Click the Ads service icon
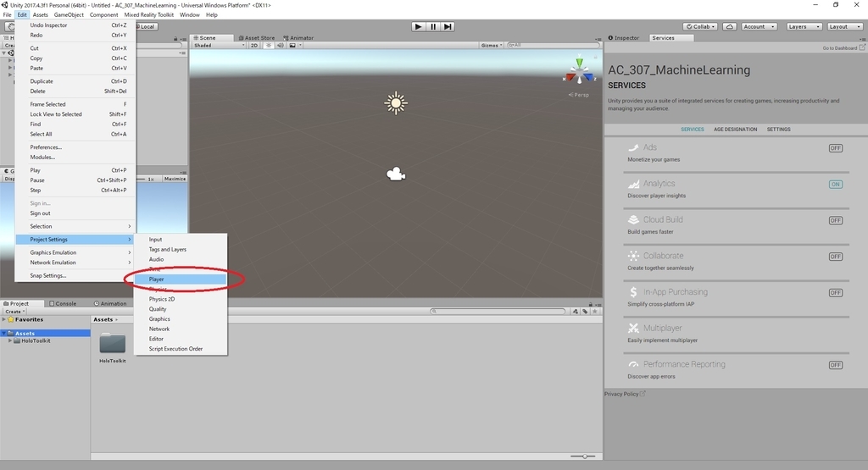Viewport: 868px width, 470px height. click(633, 147)
